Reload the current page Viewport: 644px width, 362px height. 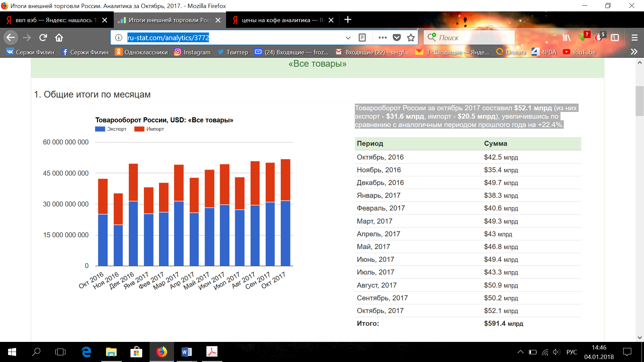[43, 38]
